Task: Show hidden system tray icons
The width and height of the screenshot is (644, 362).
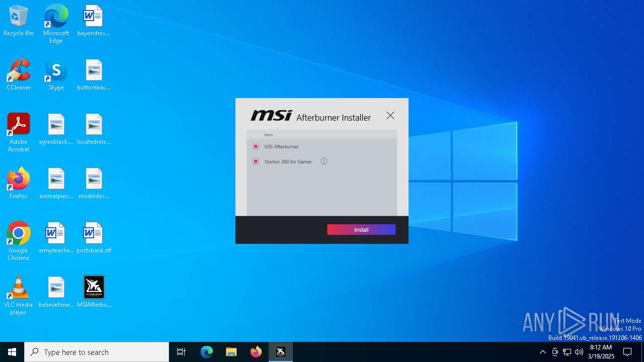Action: [542, 352]
